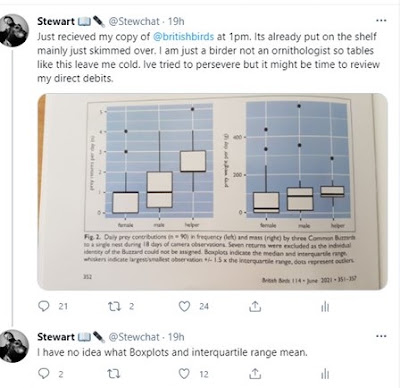This screenshot has width=400, height=388.
Task: Retweet the first tweet about British Birds
Action: pos(114,306)
